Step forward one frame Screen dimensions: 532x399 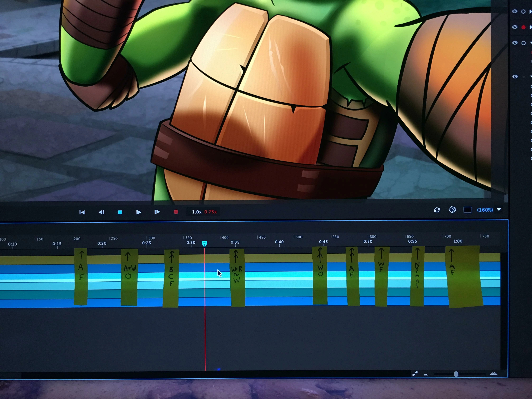click(x=157, y=212)
